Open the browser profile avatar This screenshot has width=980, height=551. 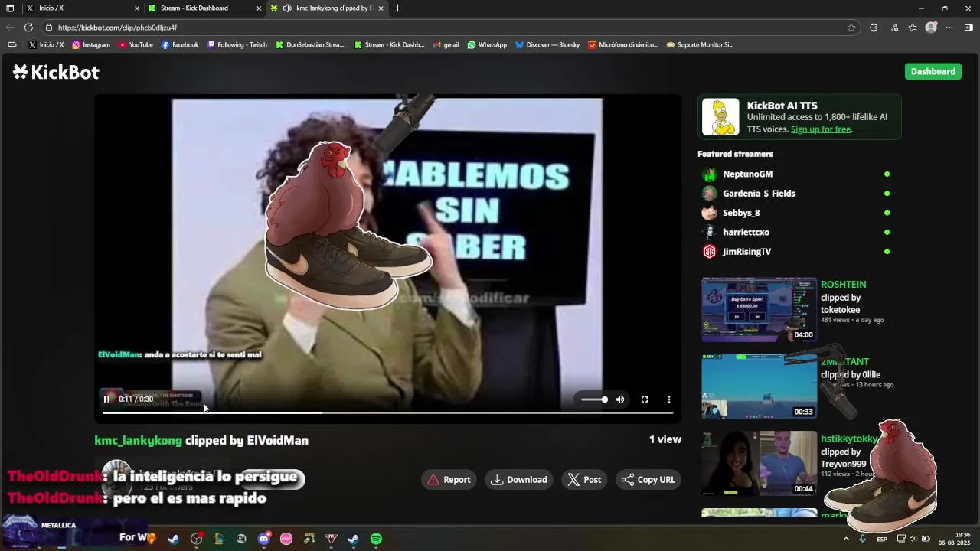coord(931,28)
